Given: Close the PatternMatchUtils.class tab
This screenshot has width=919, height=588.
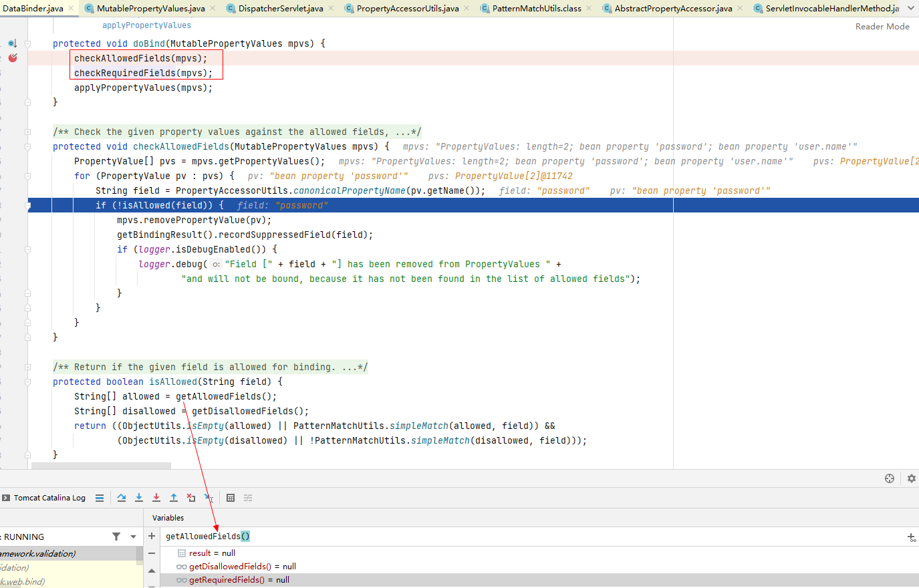Looking at the screenshot, I should pos(589,9).
